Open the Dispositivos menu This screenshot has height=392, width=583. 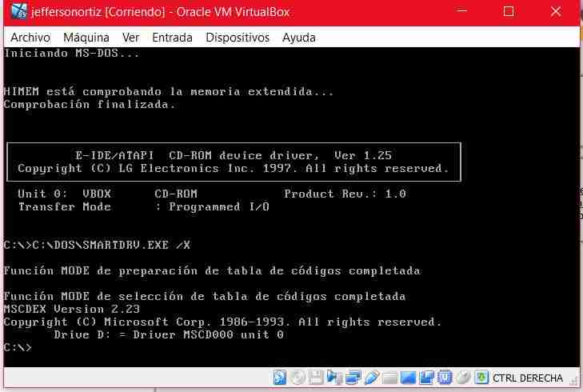(x=238, y=38)
